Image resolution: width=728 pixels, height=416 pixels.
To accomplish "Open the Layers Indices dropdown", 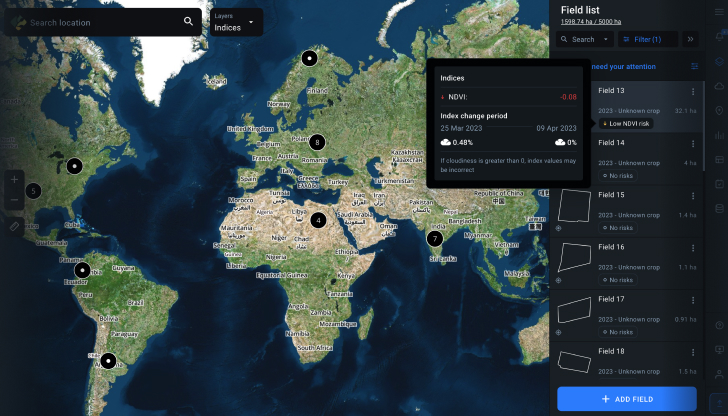I will pos(236,22).
